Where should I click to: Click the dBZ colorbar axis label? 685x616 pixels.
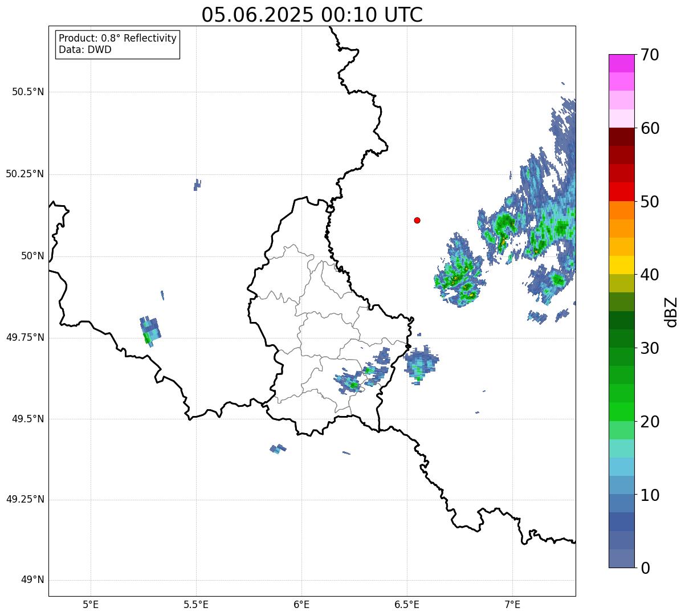click(x=671, y=311)
